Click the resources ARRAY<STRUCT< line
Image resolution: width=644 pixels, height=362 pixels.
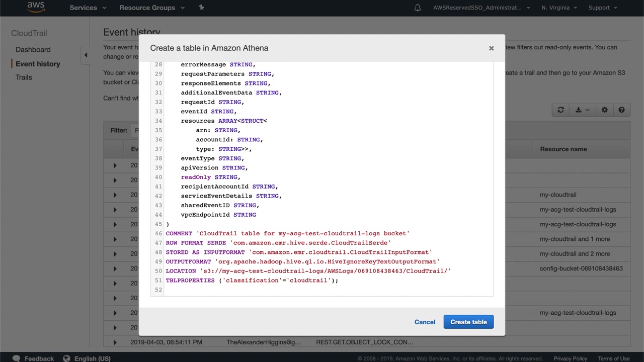tap(224, 121)
